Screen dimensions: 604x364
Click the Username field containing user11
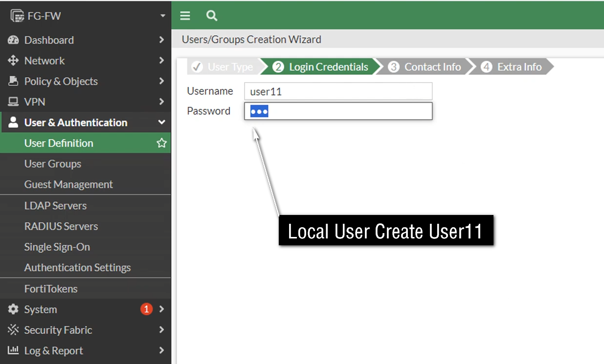[x=338, y=91]
